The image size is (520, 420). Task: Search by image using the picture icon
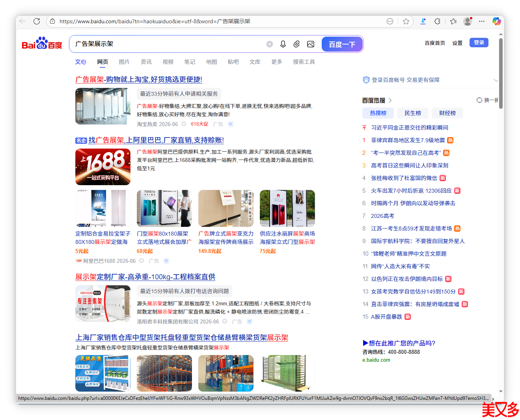[x=311, y=44]
